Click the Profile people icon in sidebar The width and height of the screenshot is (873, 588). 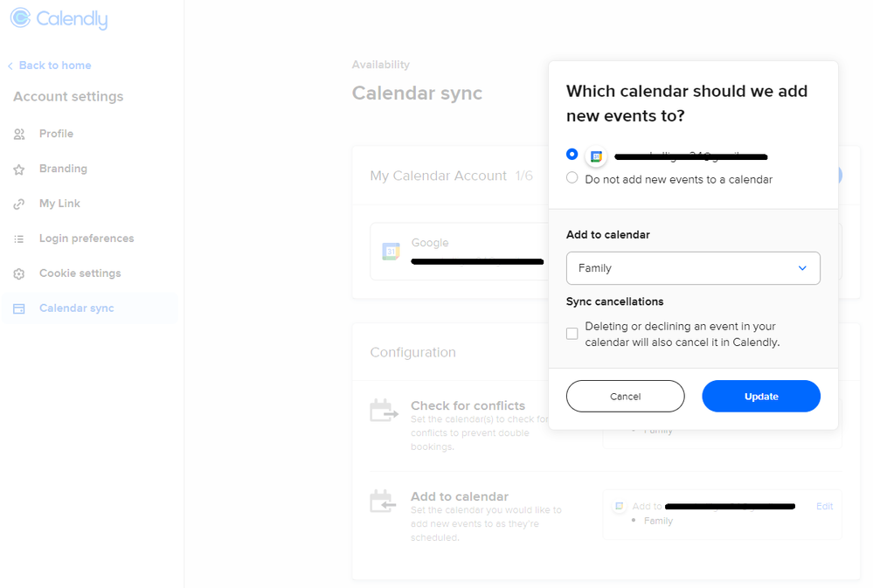coord(19,135)
